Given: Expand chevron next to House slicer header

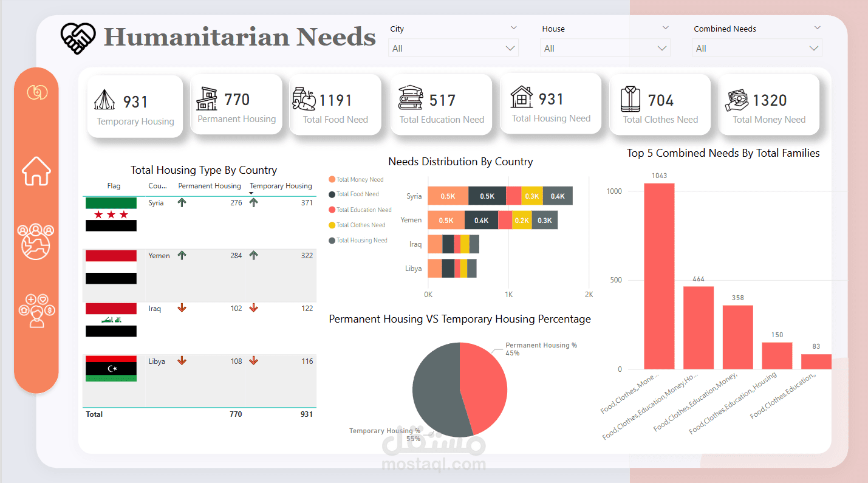Looking at the screenshot, I should click(x=666, y=28).
